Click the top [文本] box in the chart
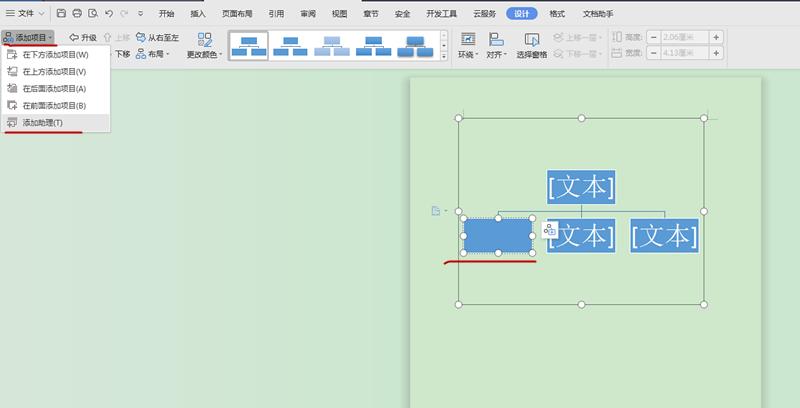Screen dimensions: 800x408 click(581, 186)
